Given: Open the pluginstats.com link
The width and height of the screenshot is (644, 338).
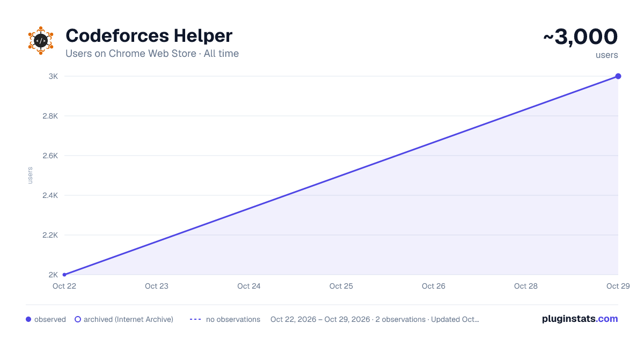Looking at the screenshot, I should [x=580, y=319].
